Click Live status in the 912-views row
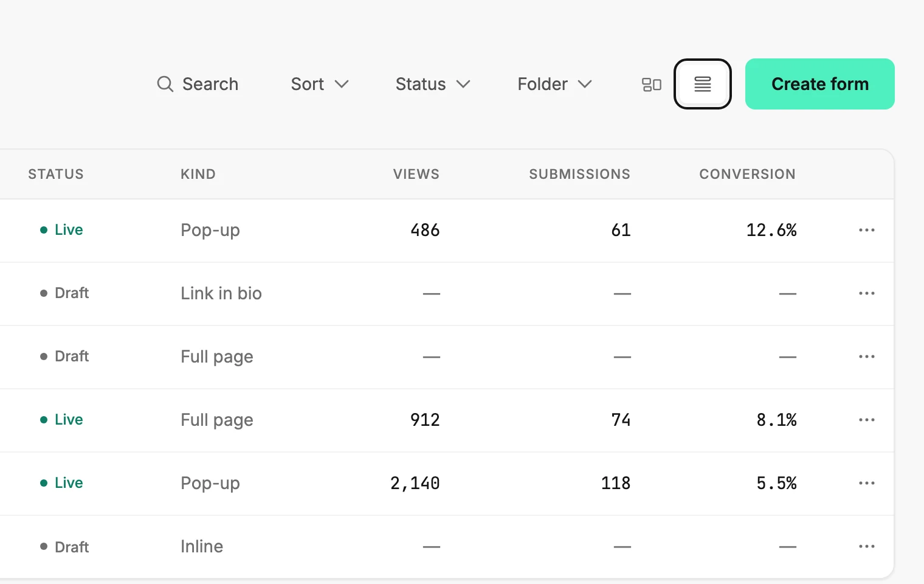924x584 pixels. point(61,420)
